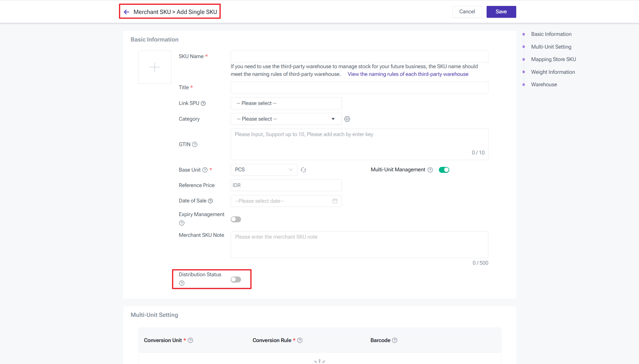Disable the Multi-Unit Management toggle
The width and height of the screenshot is (639, 364).
coord(444,170)
